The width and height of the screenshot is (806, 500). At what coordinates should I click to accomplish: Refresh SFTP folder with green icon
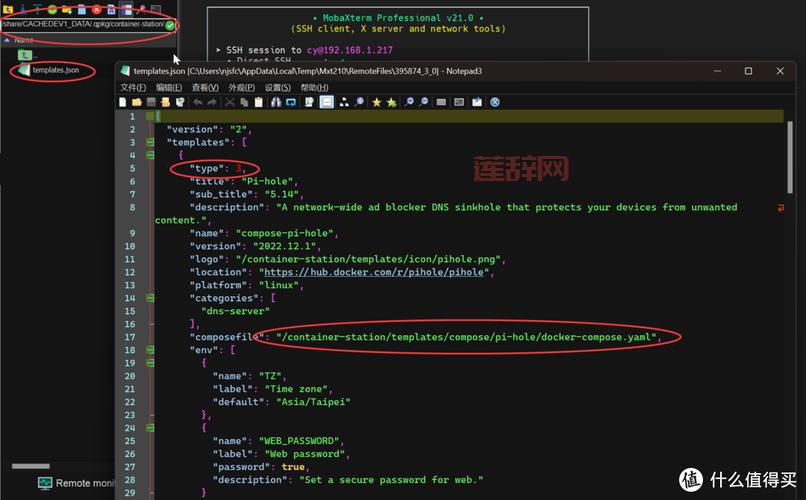(x=52, y=10)
